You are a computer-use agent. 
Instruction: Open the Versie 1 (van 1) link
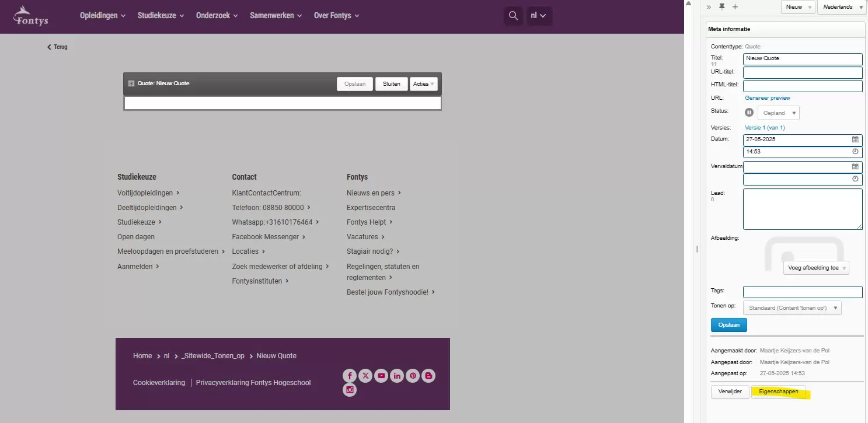coord(765,128)
